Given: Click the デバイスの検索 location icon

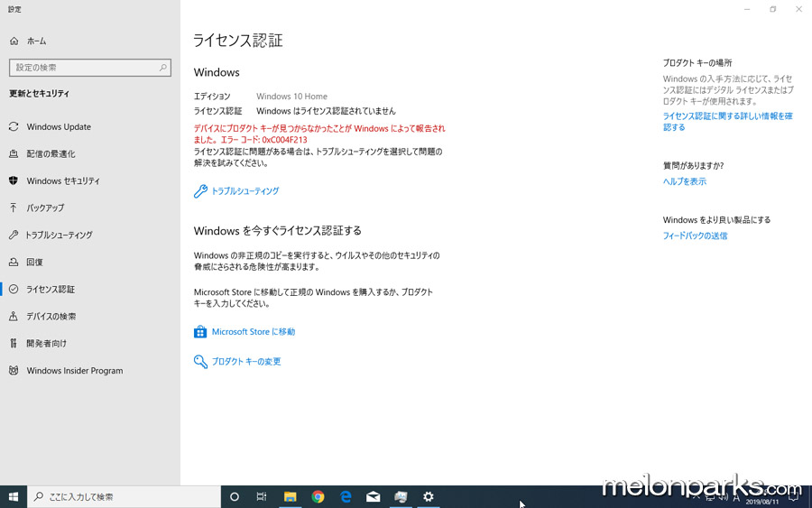Looking at the screenshot, I should pos(14,317).
